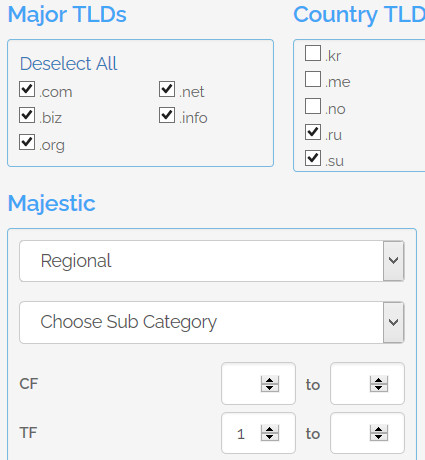Enable the .no country TLD
The width and height of the screenshot is (425, 460).
click(x=313, y=106)
